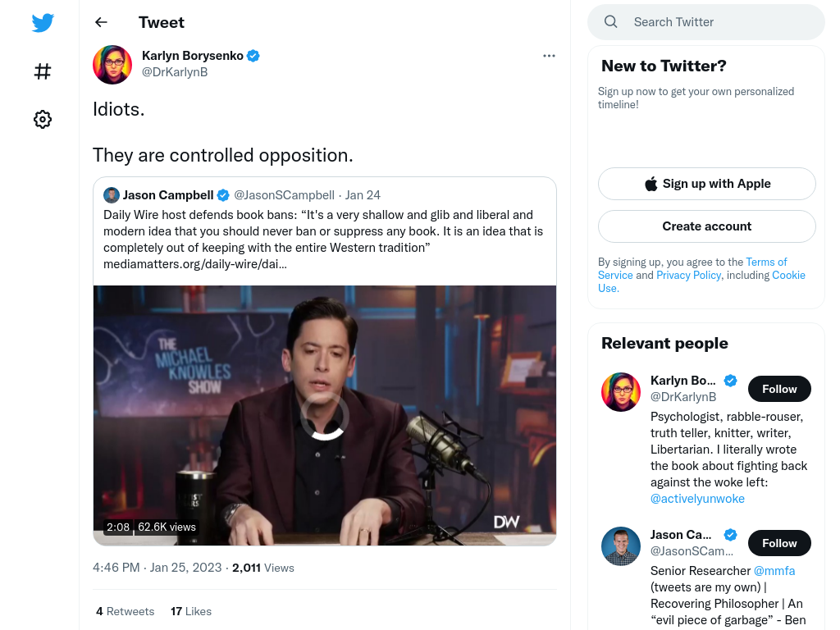Sign up with Apple
The height and width of the screenshot is (630, 840).
click(706, 184)
